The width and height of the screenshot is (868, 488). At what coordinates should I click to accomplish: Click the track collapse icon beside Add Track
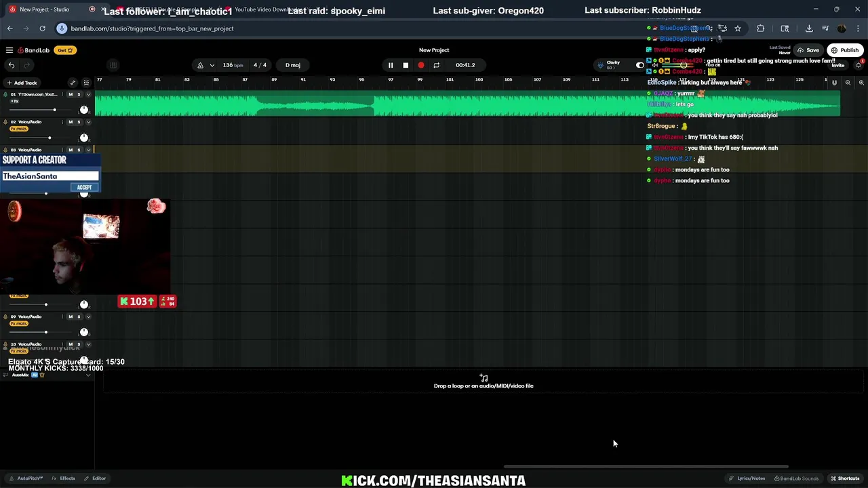(86, 83)
